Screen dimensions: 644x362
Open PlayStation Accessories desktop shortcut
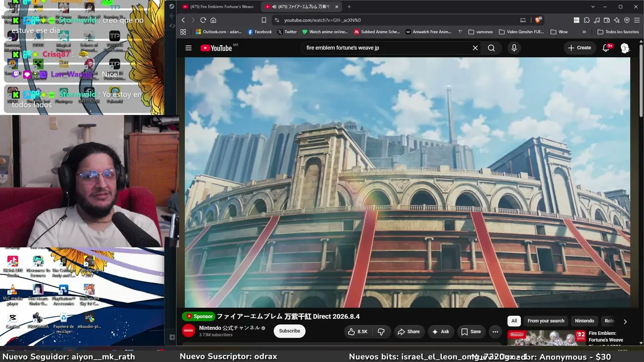pos(63,295)
